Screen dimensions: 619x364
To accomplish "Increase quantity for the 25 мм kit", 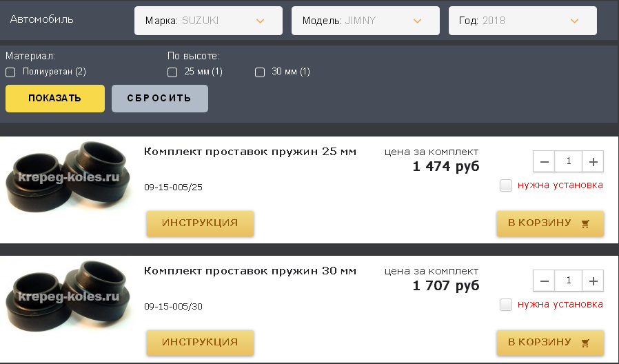I will [x=593, y=161].
